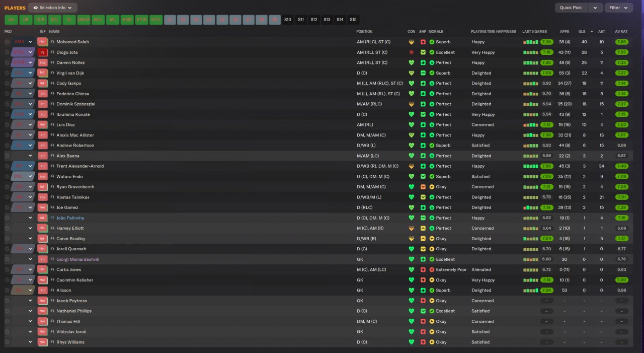Viewport: 644px width, 353px height.
Task: Click Darwin Núñez's Hol info icon
Action: coord(42,62)
